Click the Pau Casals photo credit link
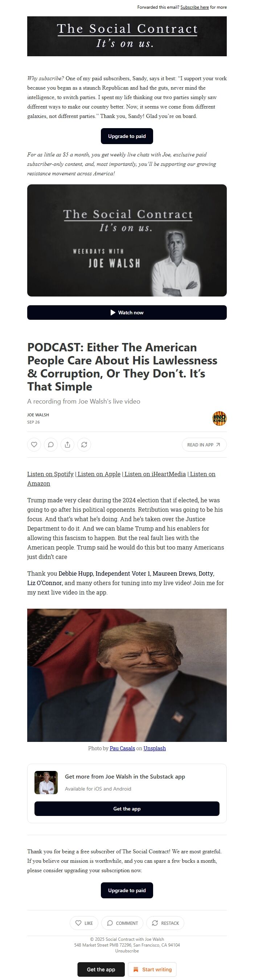Viewport: 254px width, 980px height. [x=122, y=748]
